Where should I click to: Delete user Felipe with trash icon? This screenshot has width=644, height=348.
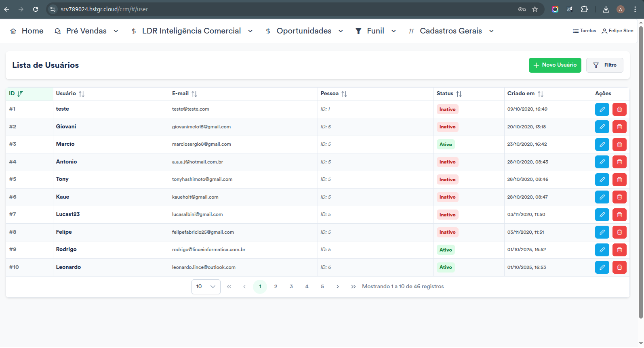pos(619,232)
